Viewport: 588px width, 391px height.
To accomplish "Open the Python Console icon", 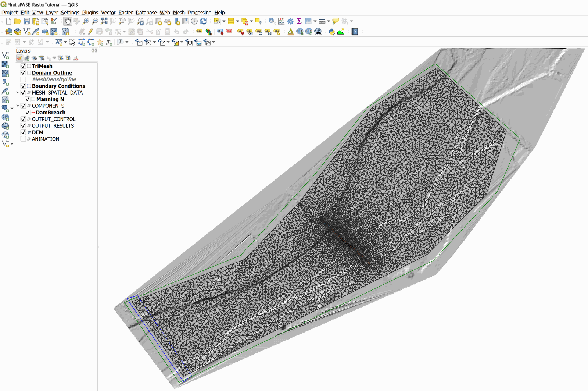I will (332, 32).
